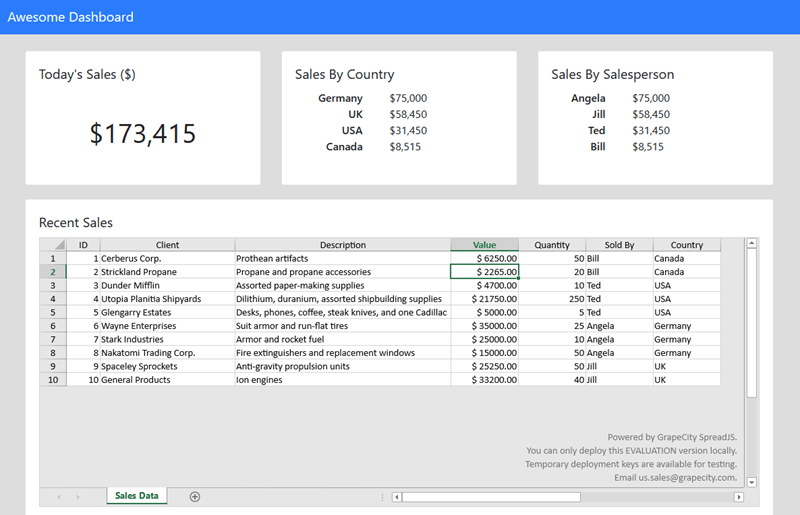Select row header 2

coord(53,272)
